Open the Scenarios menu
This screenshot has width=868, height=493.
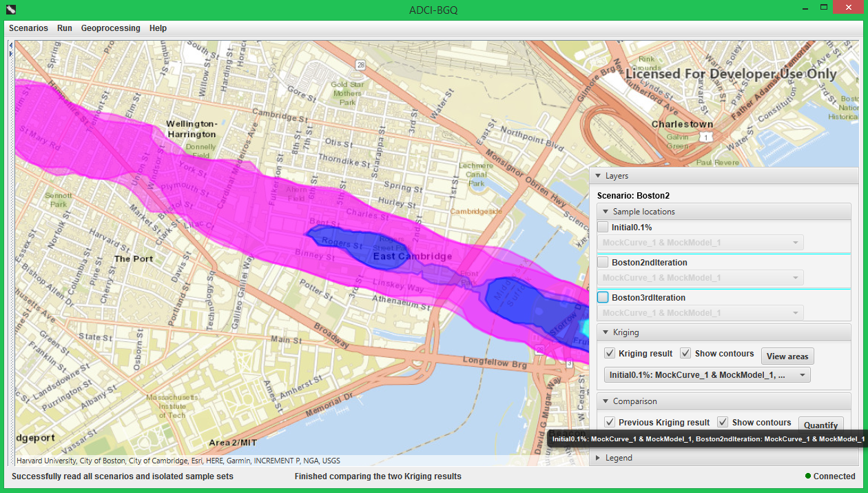pyautogui.click(x=28, y=28)
